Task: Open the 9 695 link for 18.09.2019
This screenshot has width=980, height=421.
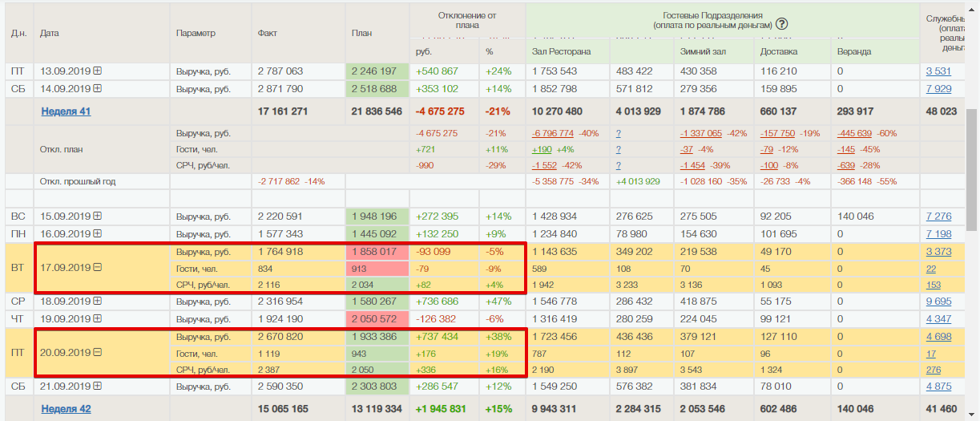Action: [x=938, y=302]
